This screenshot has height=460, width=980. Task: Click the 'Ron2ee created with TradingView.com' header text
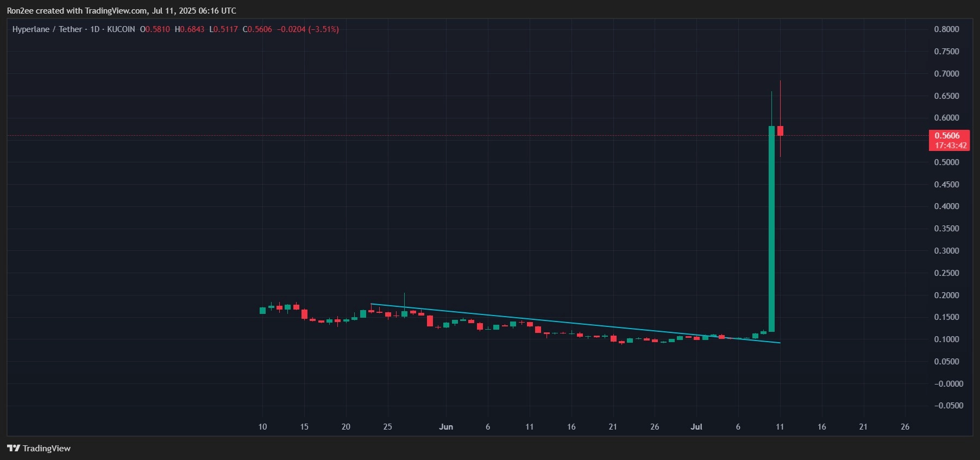click(77, 11)
